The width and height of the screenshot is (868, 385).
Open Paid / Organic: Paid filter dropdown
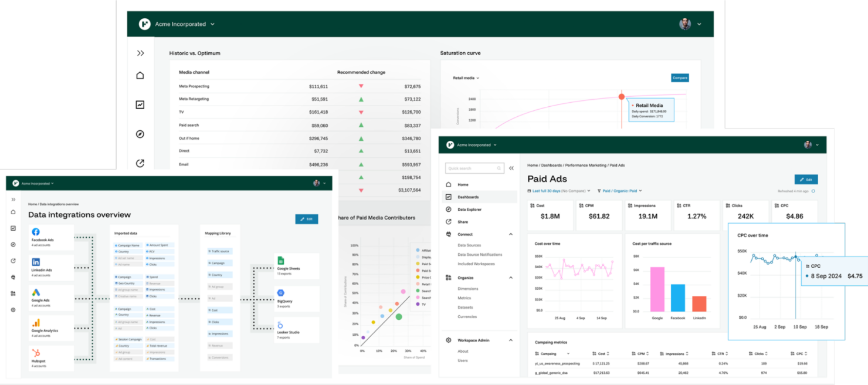tap(620, 191)
